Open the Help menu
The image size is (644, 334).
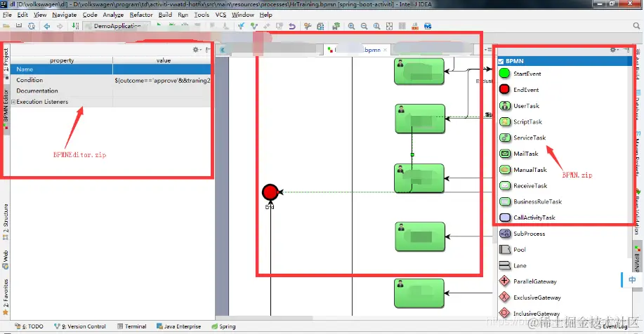click(265, 15)
